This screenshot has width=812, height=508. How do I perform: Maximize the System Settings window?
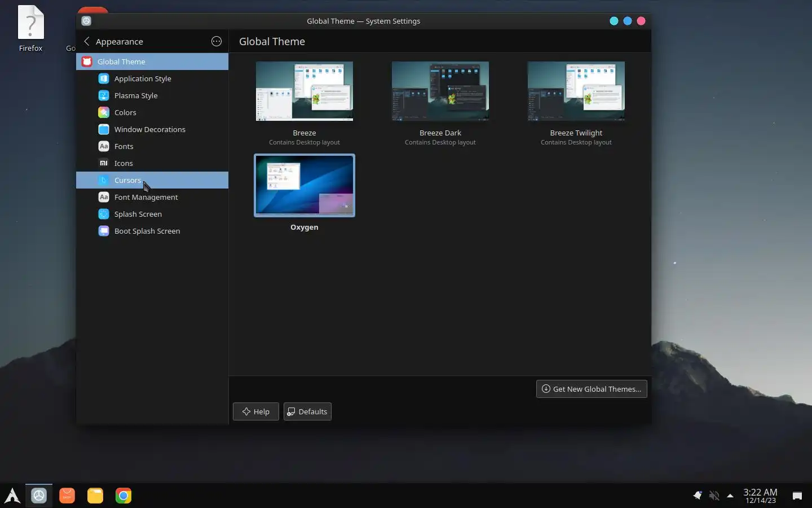pyautogui.click(x=628, y=21)
